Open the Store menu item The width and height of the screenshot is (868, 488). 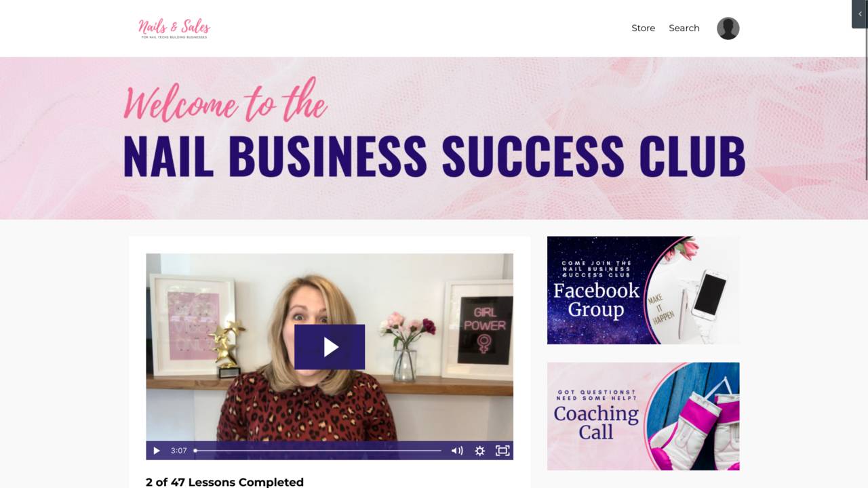644,28
